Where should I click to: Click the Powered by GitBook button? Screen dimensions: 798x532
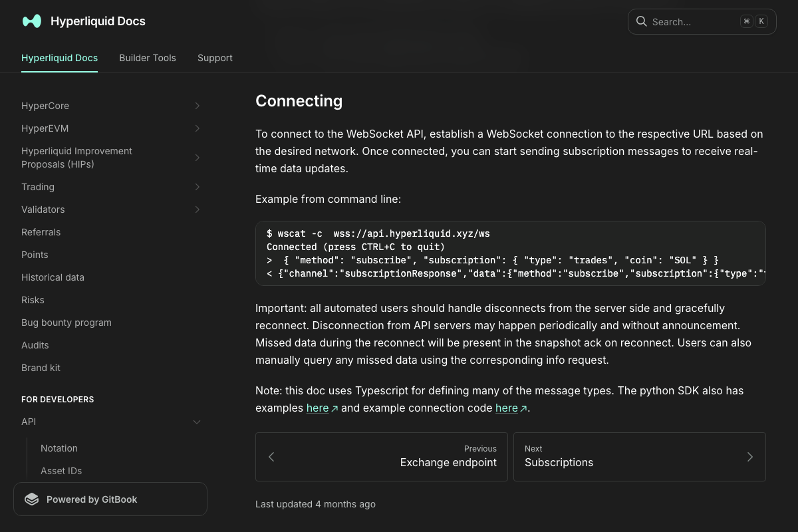pos(110,499)
